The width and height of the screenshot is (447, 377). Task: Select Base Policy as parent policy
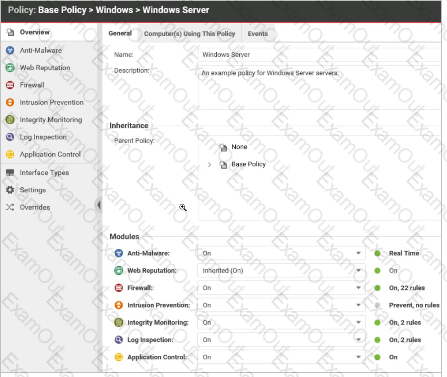[249, 164]
